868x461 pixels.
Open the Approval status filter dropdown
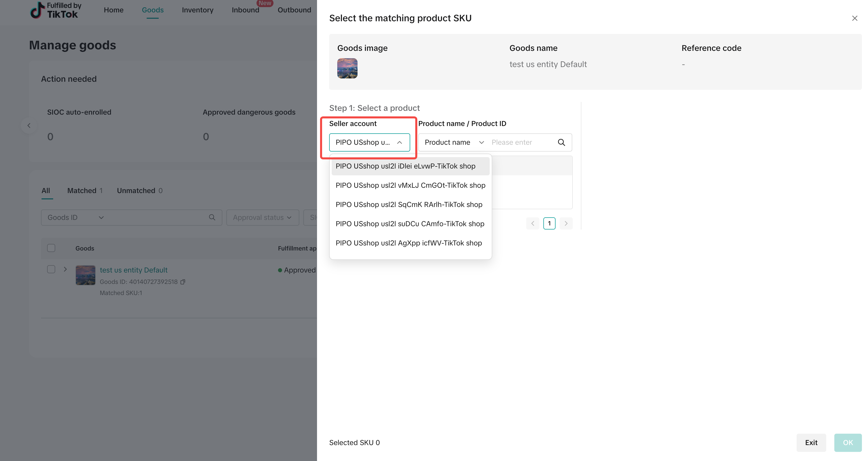tap(262, 218)
